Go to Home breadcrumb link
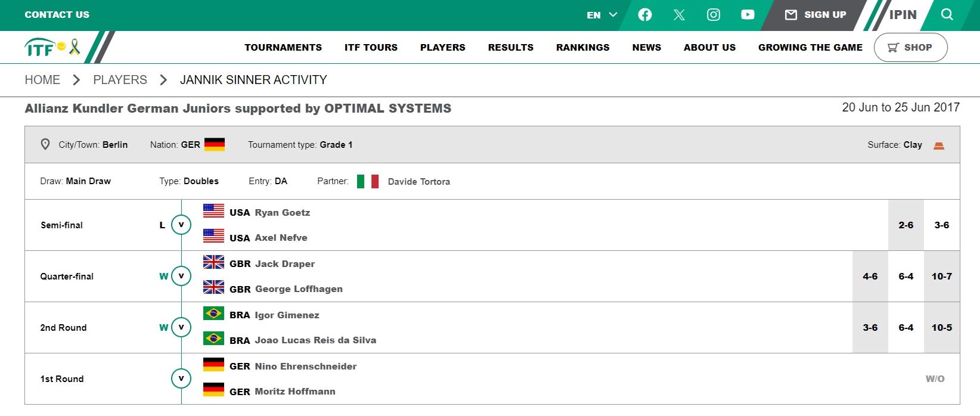The image size is (980, 416). point(42,80)
